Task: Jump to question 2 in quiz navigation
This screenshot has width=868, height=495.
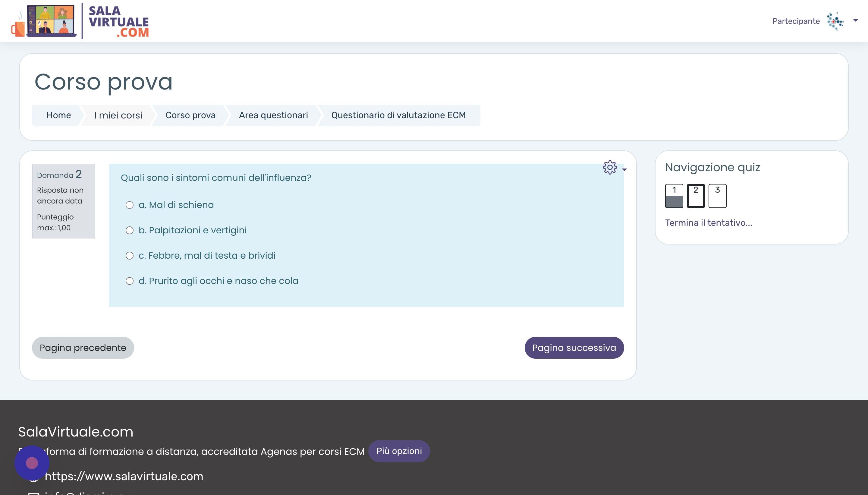Action: [696, 196]
